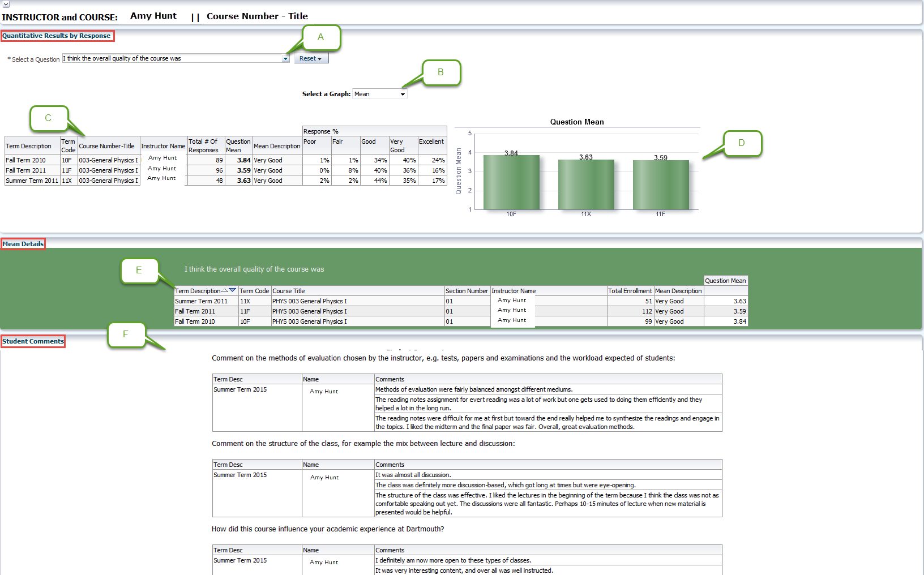This screenshot has height=575, width=924.
Task: Go to the Student Comments section heading
Action: point(33,341)
